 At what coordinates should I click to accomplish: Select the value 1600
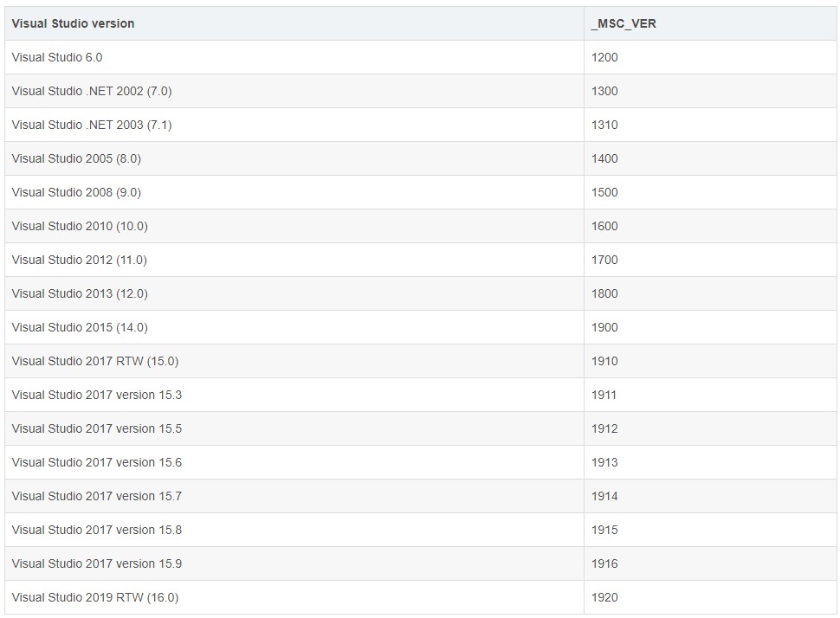coord(604,226)
